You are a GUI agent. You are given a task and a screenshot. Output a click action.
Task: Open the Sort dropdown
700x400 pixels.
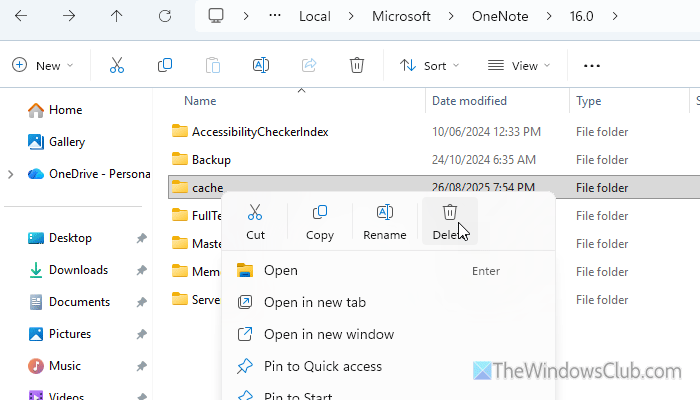coord(429,66)
